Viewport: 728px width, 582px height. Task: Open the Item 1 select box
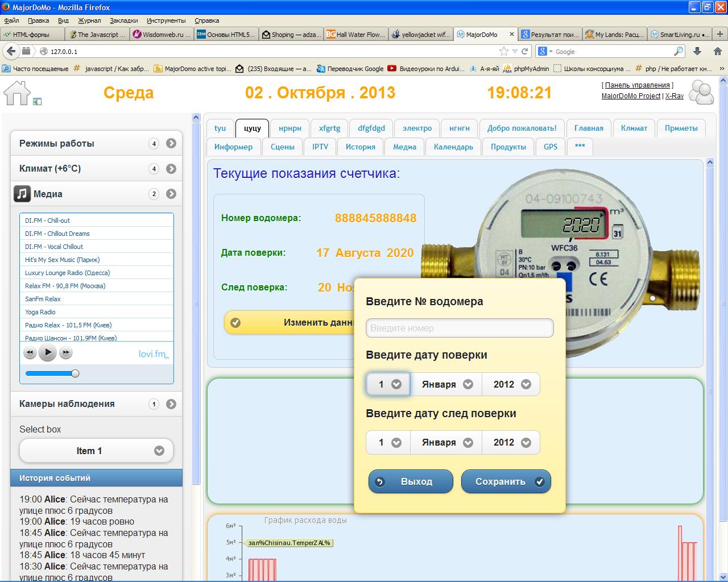point(96,451)
